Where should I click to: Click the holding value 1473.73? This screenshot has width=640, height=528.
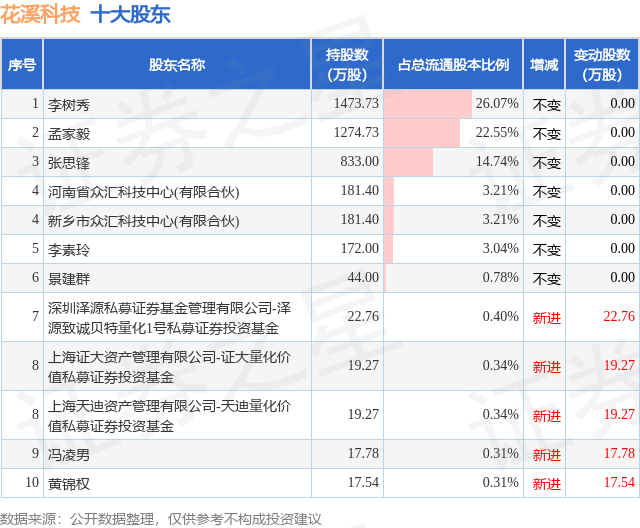356,103
